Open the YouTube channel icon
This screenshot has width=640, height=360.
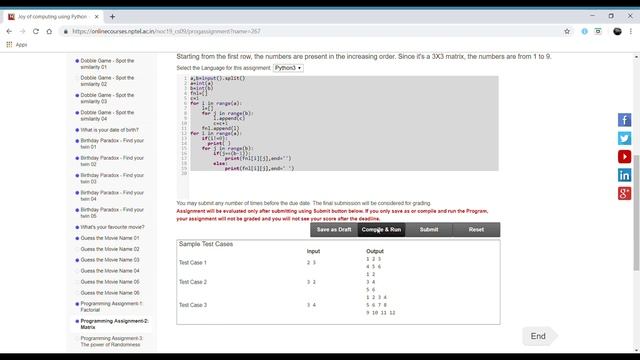coord(624,157)
